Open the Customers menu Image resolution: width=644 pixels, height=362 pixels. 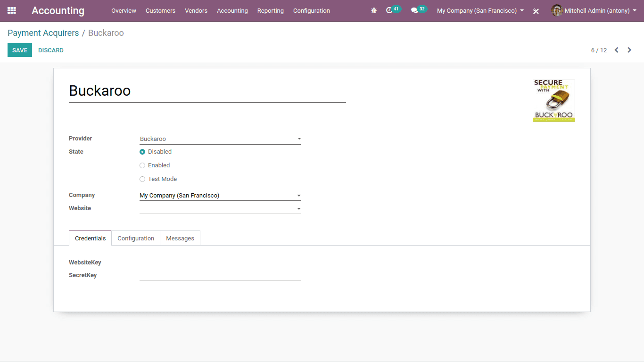160,10
